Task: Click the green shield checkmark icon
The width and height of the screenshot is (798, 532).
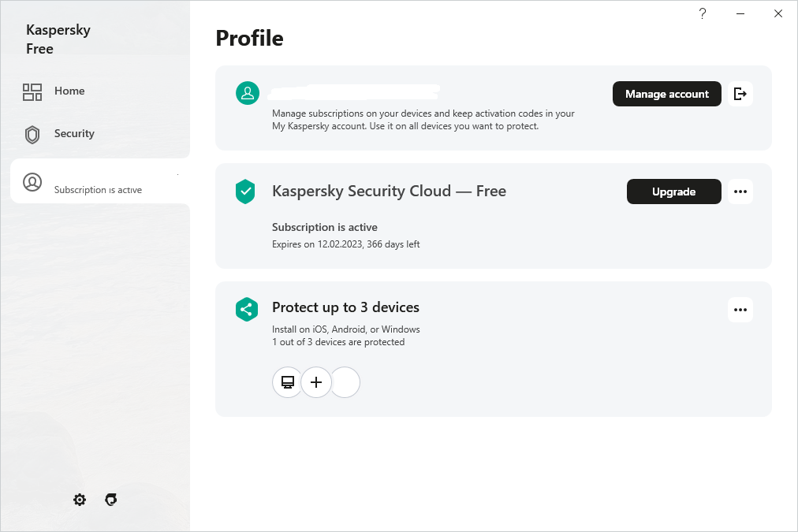Action: 246,191
